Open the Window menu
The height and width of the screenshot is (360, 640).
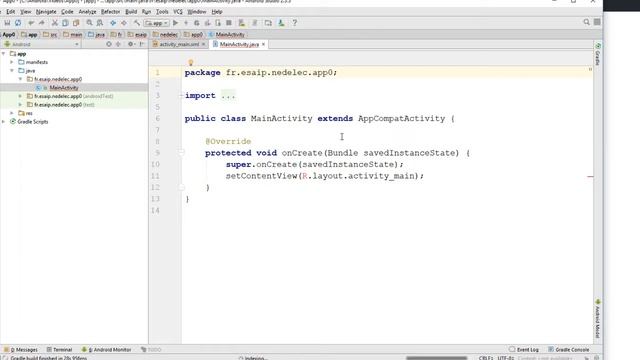[197, 12]
